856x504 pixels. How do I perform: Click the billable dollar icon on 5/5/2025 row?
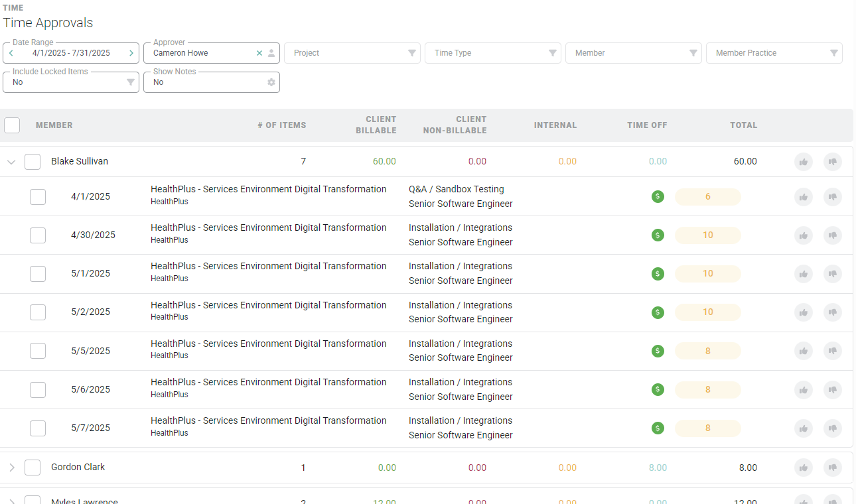[658, 351]
